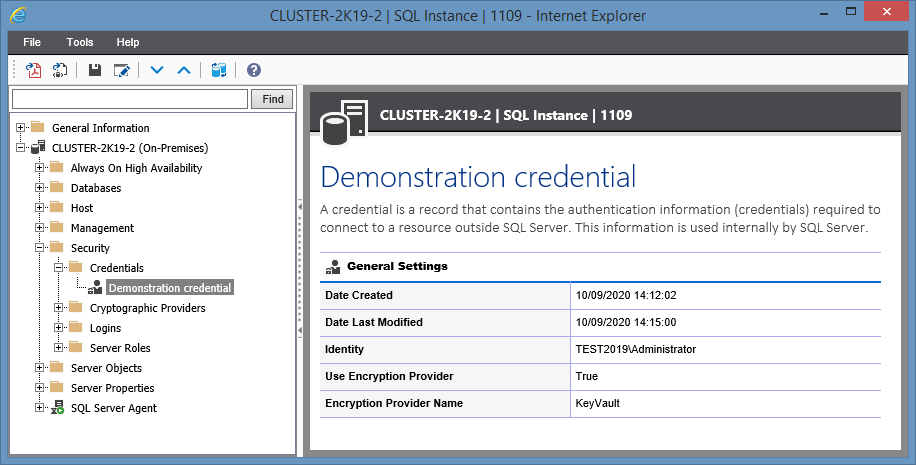
Task: Click the General Settings section title
Action: click(397, 266)
